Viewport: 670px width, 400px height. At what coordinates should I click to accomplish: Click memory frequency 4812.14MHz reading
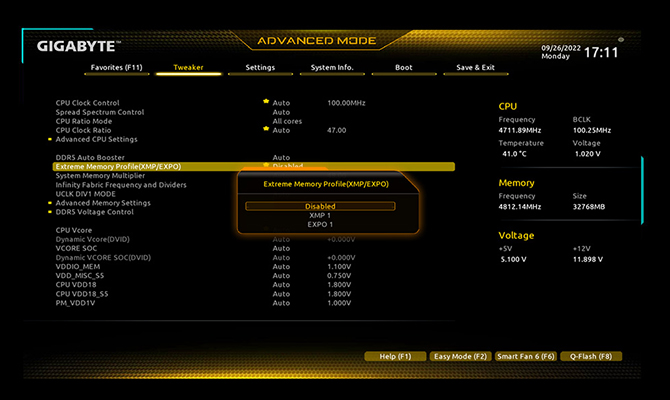click(x=520, y=207)
